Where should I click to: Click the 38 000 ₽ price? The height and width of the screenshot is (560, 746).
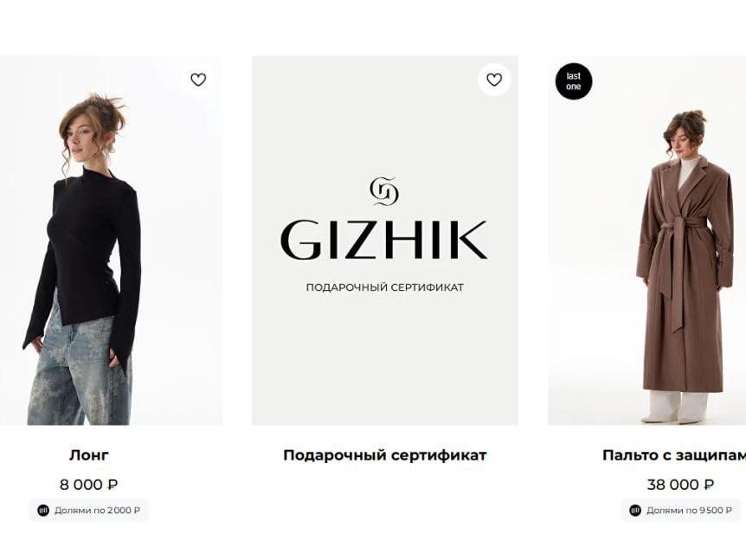[x=680, y=485]
